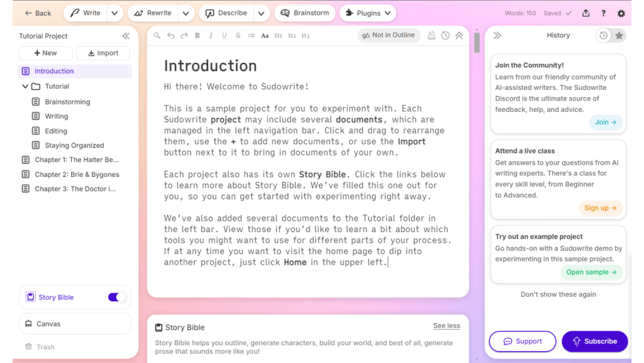Open the settings gear
The image size is (644, 363).
click(x=621, y=13)
